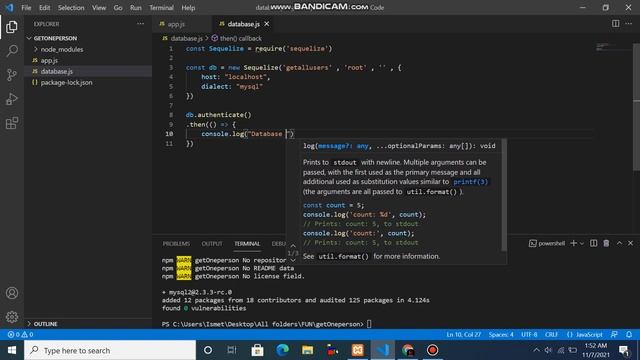Show next signature in parameter hint

pyautogui.click(x=293, y=260)
